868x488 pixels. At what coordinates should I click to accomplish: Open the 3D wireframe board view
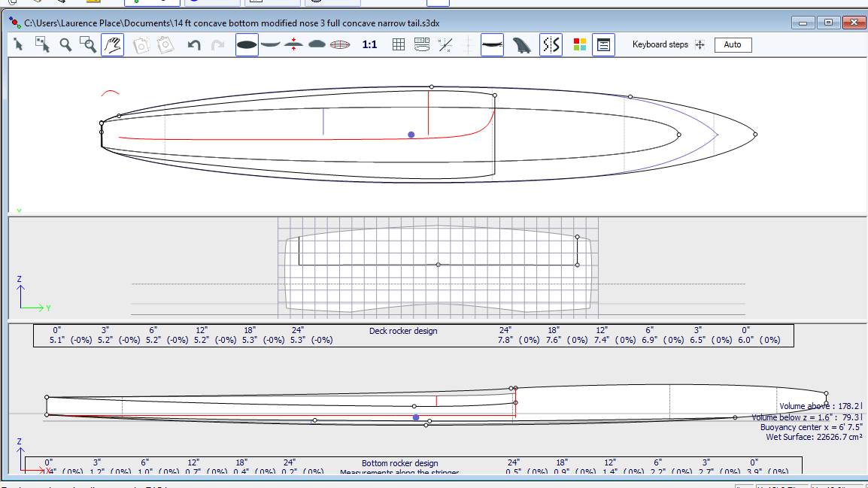pyautogui.click(x=341, y=45)
